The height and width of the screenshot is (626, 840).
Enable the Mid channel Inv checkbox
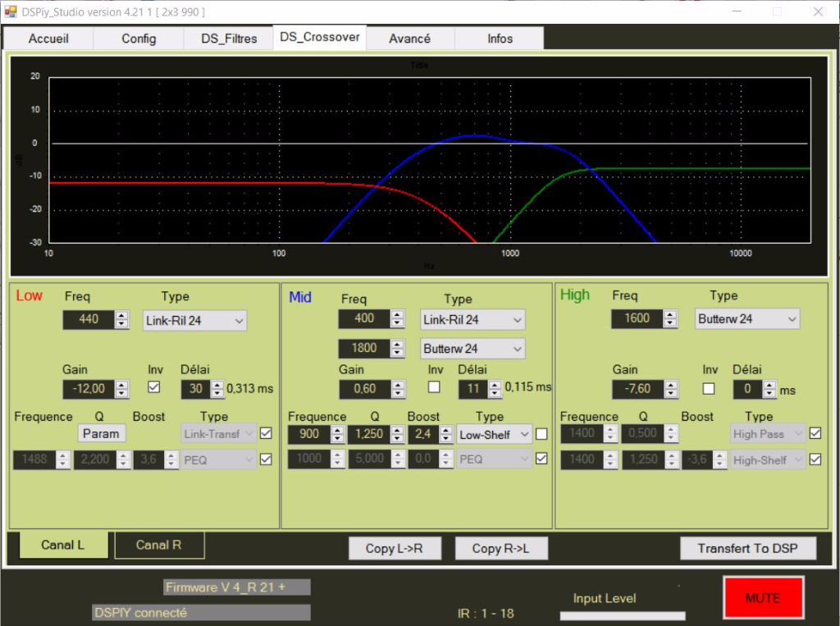434,387
